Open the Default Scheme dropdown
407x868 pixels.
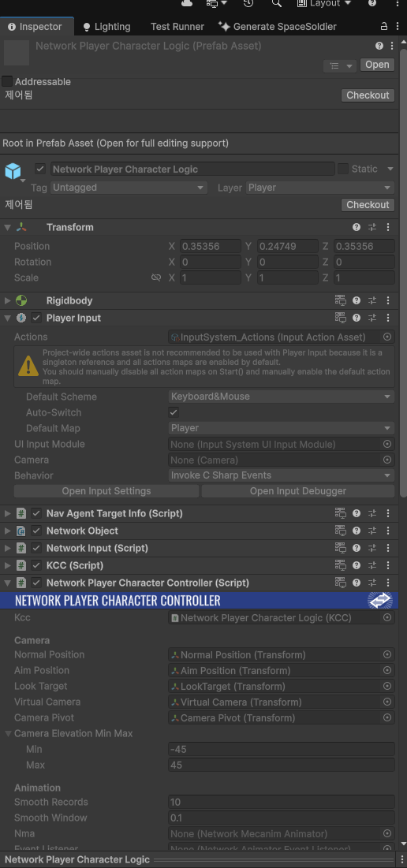click(x=282, y=397)
